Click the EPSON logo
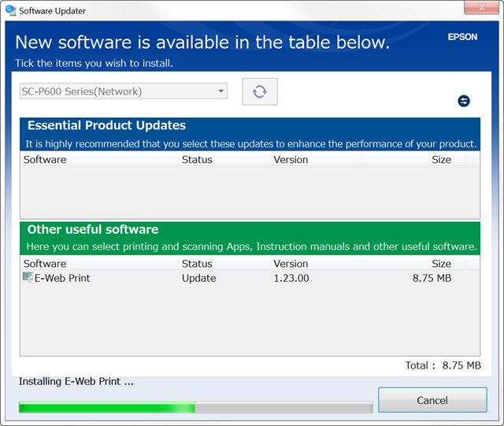 click(462, 37)
